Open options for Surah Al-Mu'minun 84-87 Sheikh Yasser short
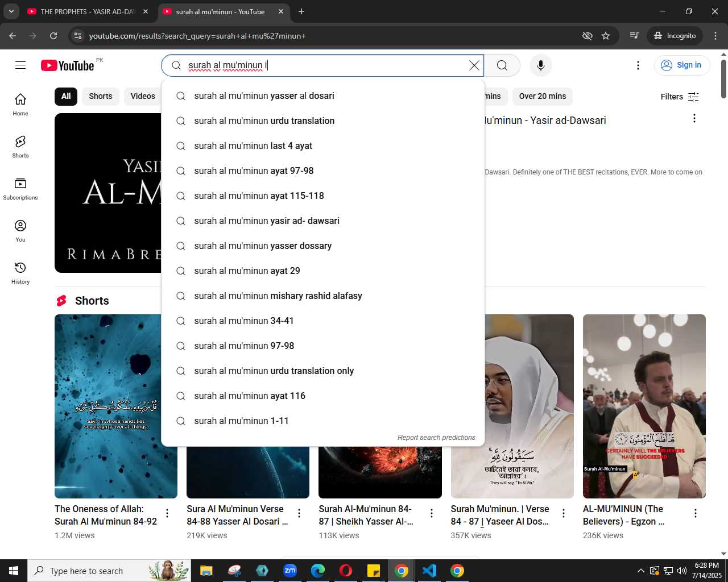 click(x=432, y=513)
